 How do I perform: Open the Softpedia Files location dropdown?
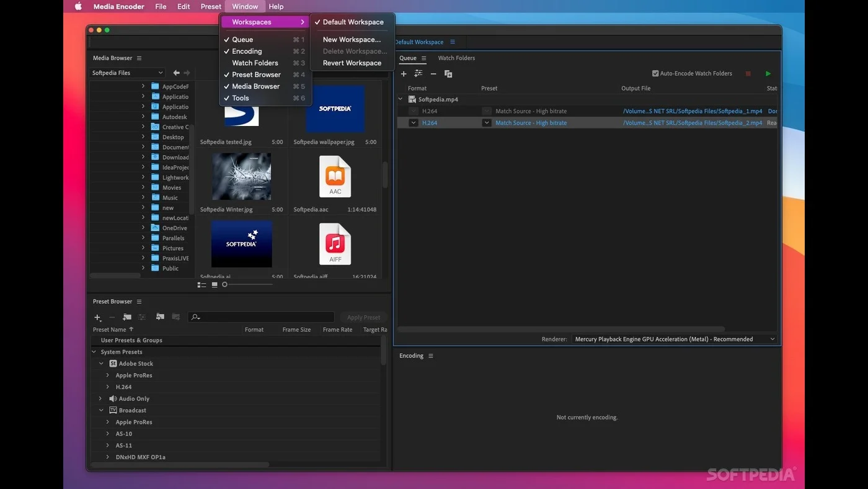coord(127,73)
